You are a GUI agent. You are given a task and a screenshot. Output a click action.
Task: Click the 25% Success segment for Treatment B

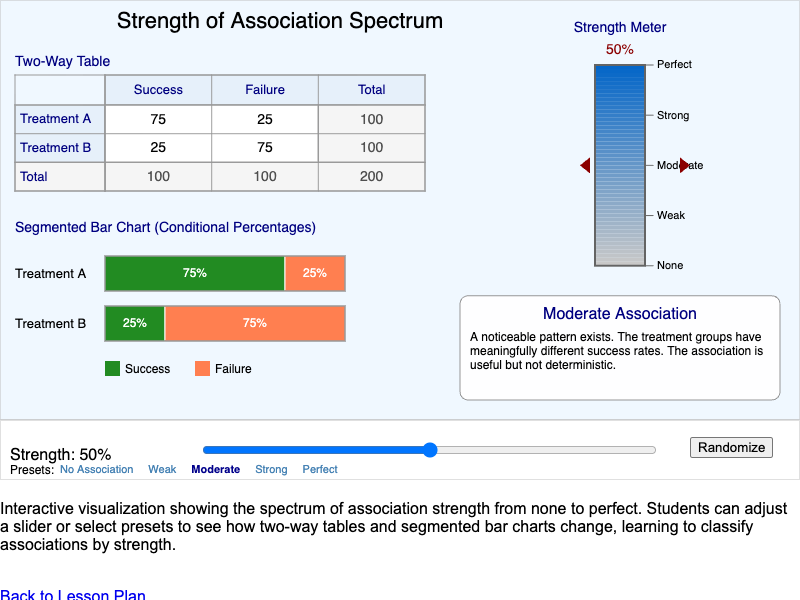coord(134,323)
